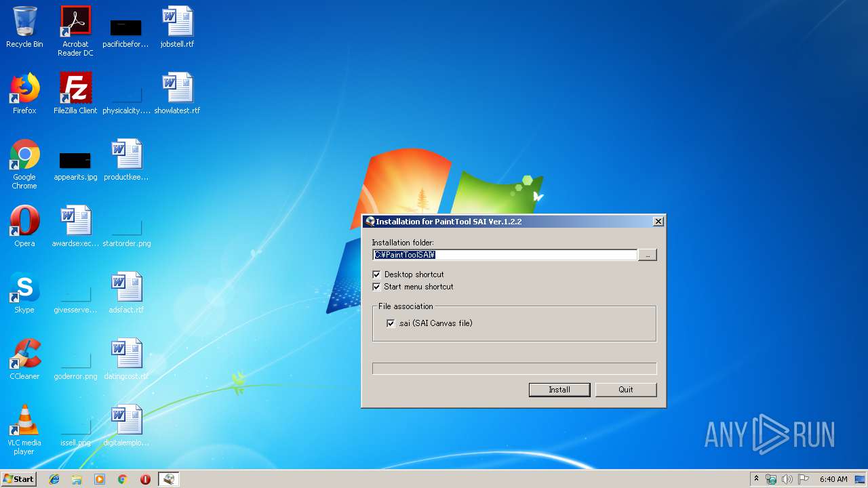Click the Install button
Viewport: 868px width, 488px height.
click(559, 390)
